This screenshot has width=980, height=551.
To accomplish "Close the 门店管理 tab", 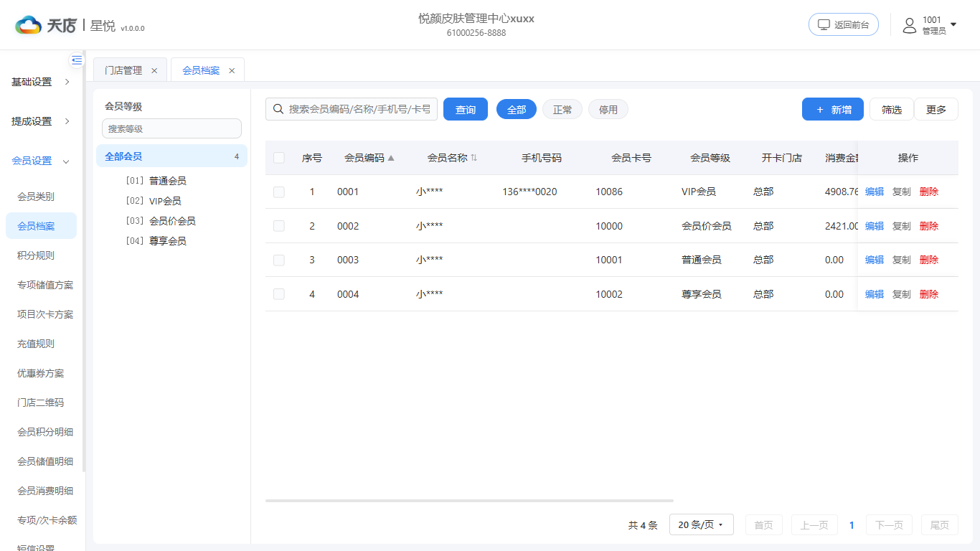I will (x=154, y=70).
